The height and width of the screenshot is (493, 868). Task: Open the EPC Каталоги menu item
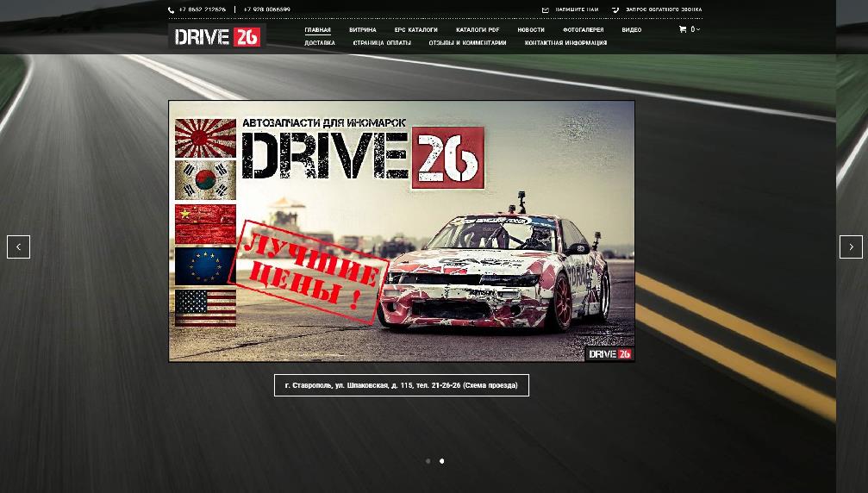(x=415, y=30)
